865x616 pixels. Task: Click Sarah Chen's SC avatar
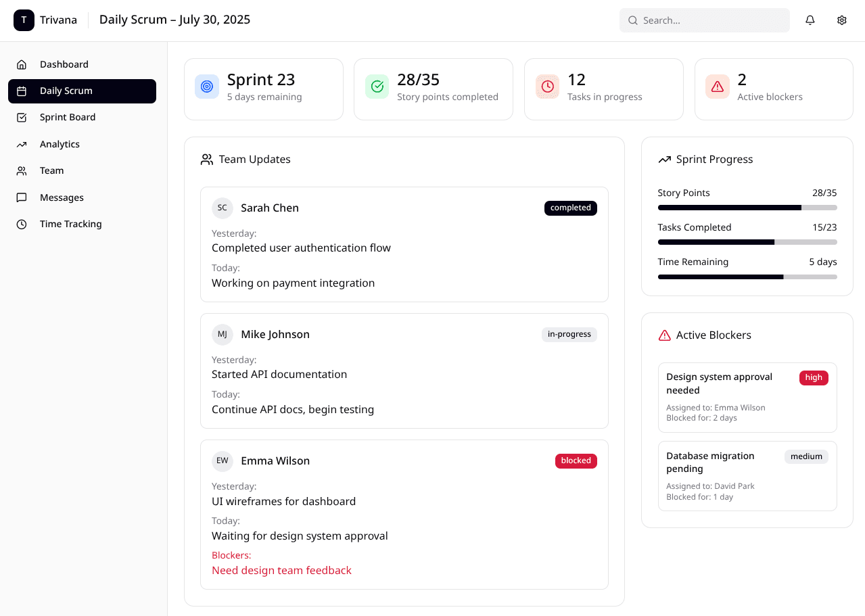(223, 208)
